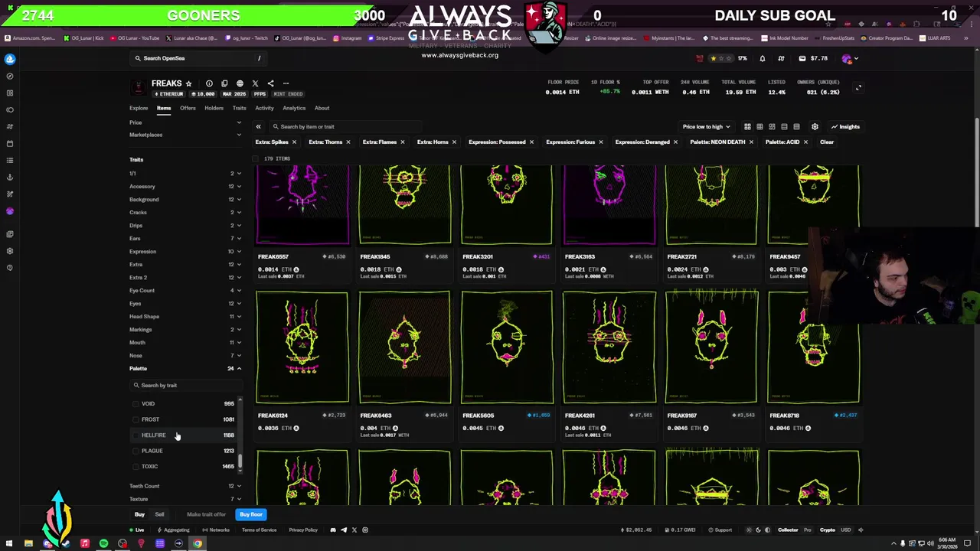Expand the Marketplaces filter section
The image size is (980, 551).
[185, 135]
